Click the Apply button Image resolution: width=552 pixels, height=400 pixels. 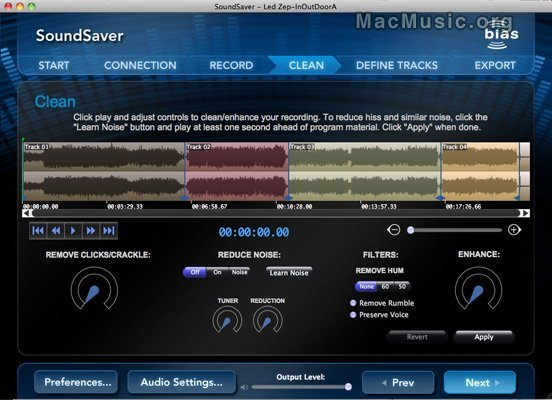tap(484, 337)
